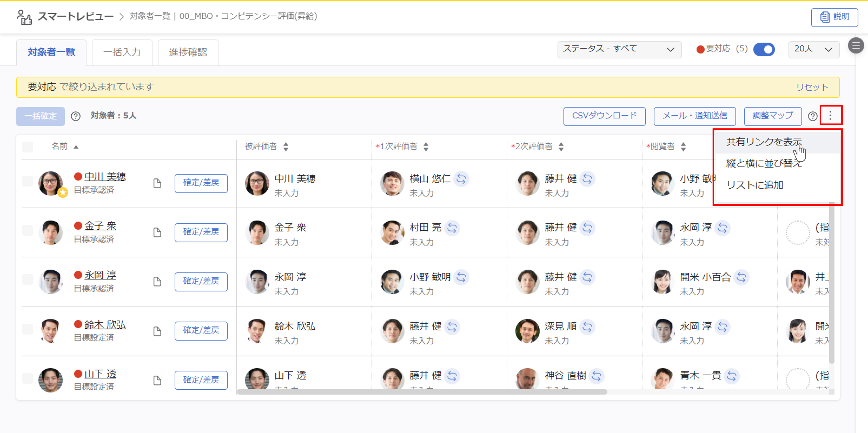Click the CSVダウンロード button
Image resolution: width=868 pixels, height=433 pixels.
tap(604, 116)
